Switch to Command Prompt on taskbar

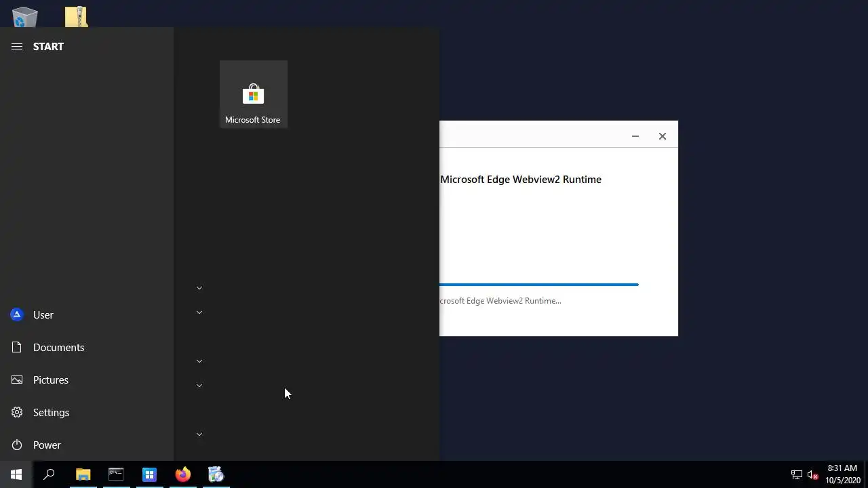click(116, 474)
